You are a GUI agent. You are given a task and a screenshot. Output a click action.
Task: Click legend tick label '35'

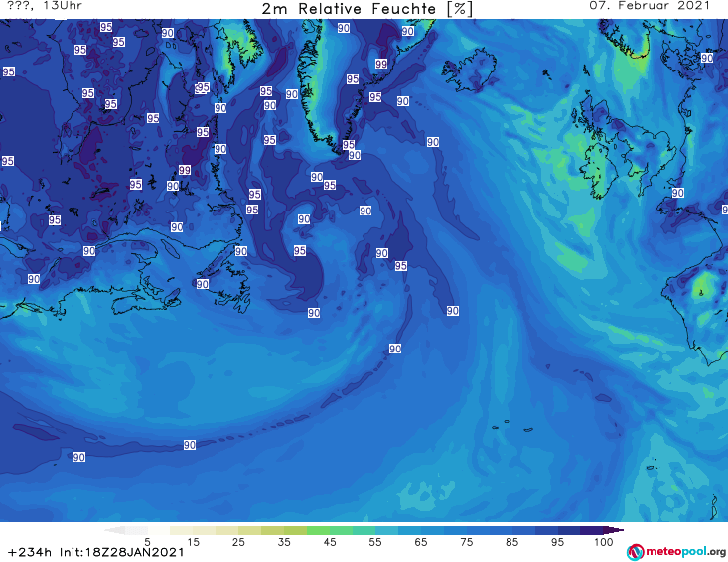[284, 542]
